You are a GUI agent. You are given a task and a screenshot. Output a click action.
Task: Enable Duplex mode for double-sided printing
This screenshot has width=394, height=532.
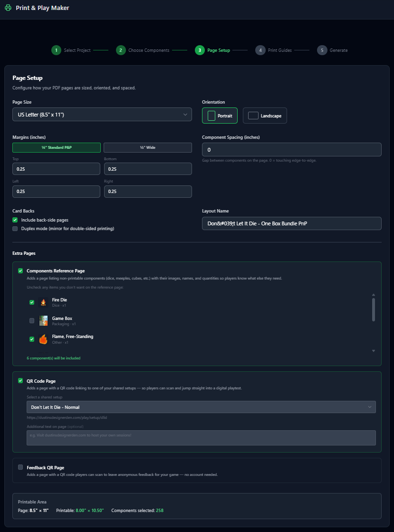click(x=15, y=228)
